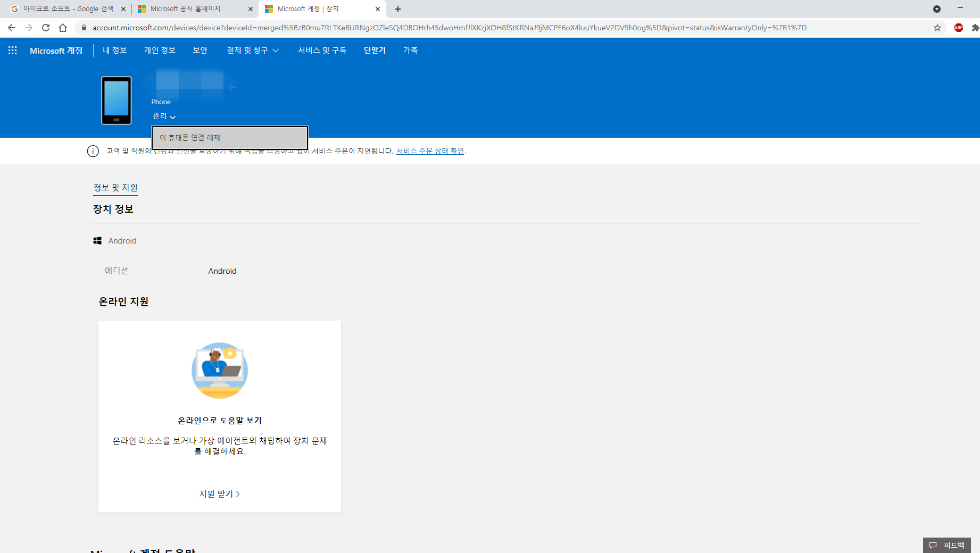Viewport: 980px width, 553px height.
Task: Click the 에디션 label
Action: (x=117, y=271)
